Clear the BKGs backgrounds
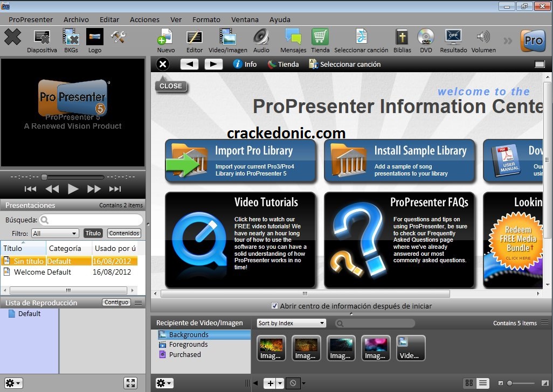The height and width of the screenshot is (392, 553). point(71,41)
